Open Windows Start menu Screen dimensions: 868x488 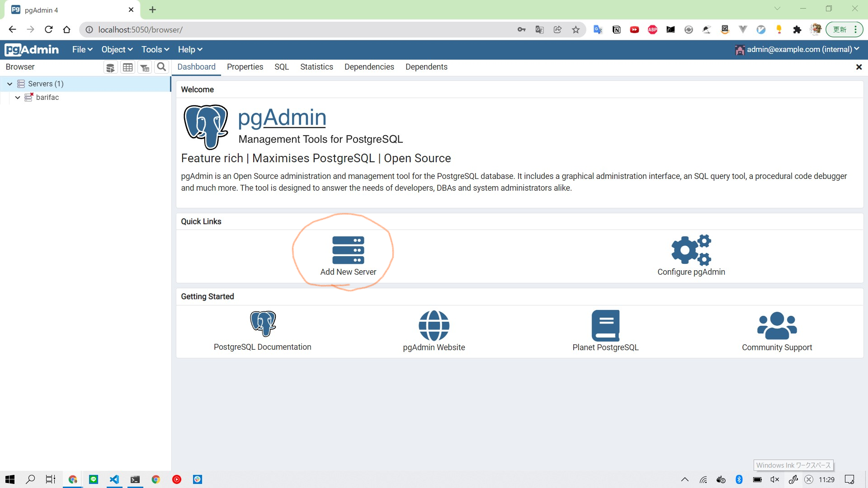[10, 479]
